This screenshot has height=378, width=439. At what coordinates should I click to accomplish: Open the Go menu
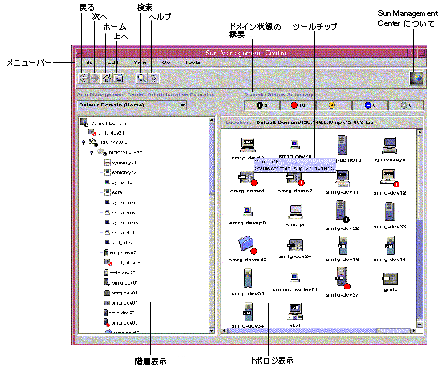coord(166,62)
